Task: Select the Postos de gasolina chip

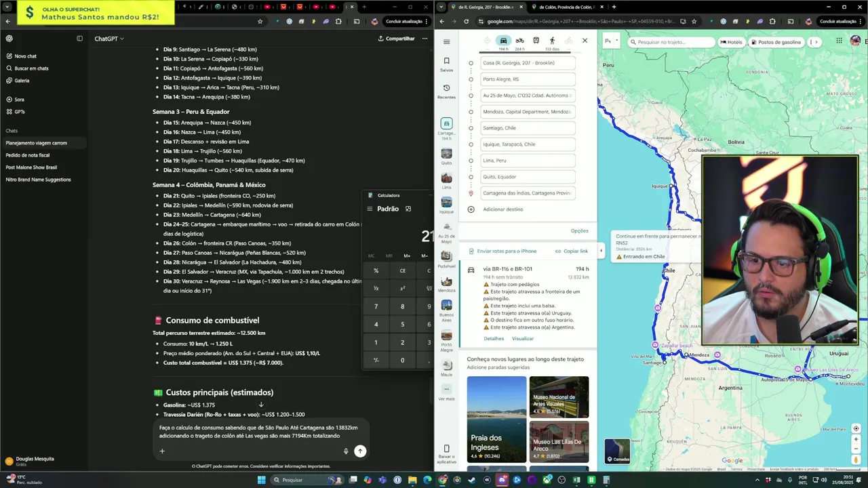Action: tap(775, 42)
